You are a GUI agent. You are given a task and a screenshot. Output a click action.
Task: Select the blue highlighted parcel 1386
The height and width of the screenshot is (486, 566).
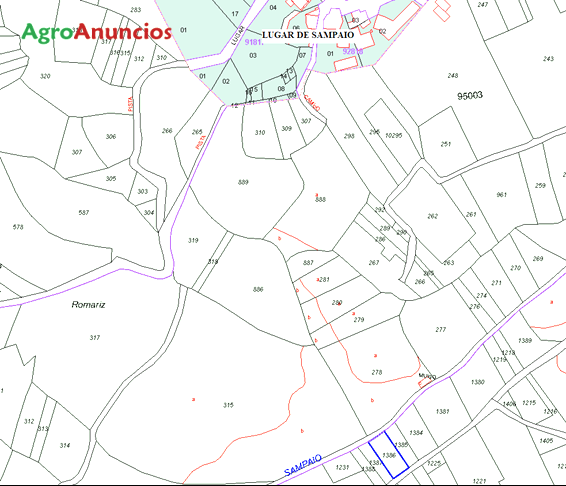coord(388,455)
